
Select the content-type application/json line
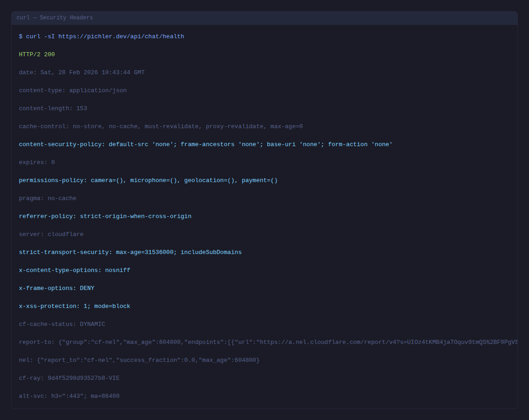click(73, 90)
